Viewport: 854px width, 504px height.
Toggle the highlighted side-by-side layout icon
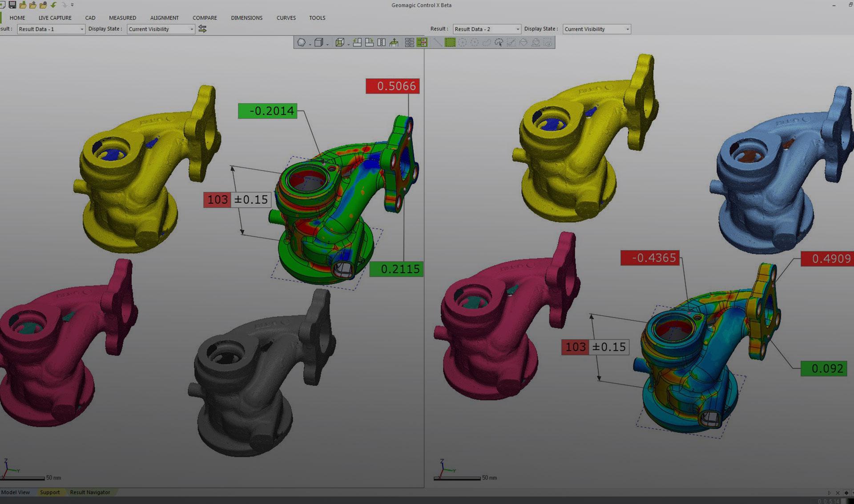[x=422, y=43]
